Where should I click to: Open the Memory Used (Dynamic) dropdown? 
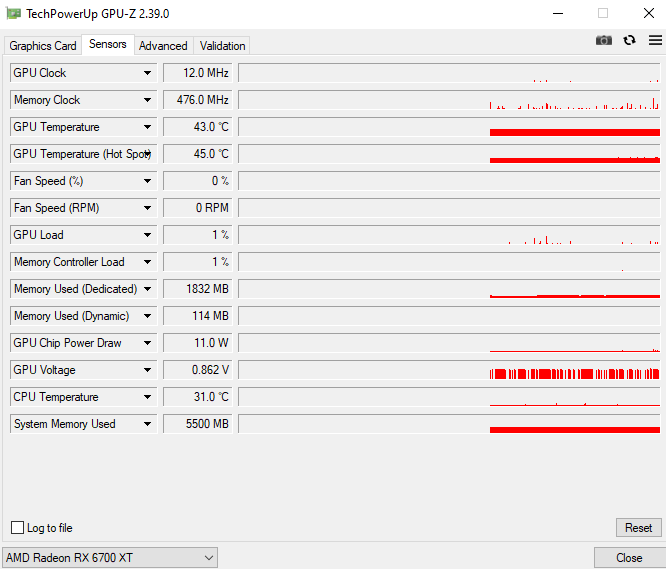(x=83, y=316)
